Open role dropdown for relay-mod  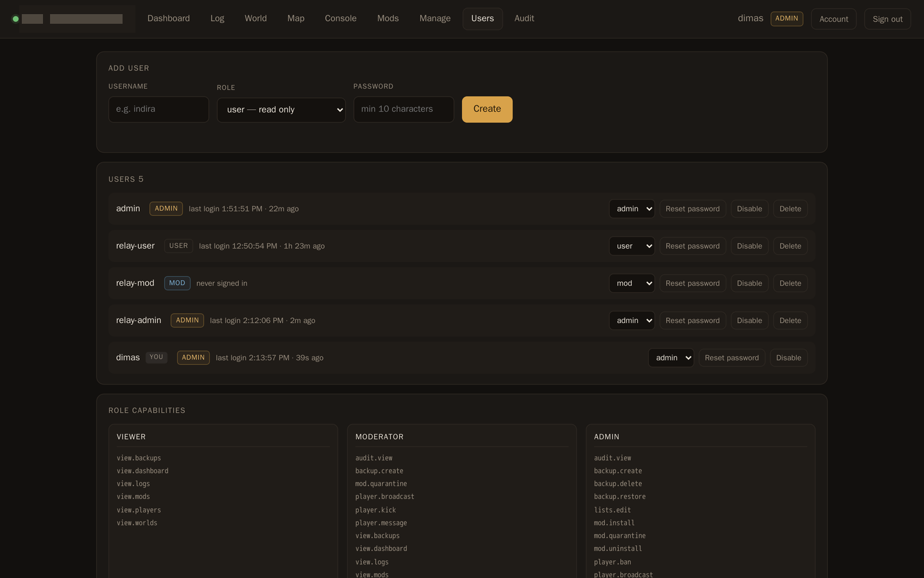click(x=632, y=283)
